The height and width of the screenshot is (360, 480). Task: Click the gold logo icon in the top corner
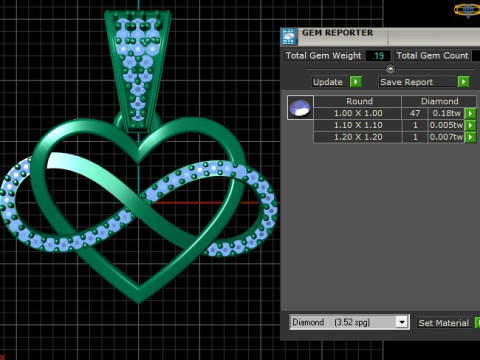pyautogui.click(x=468, y=10)
